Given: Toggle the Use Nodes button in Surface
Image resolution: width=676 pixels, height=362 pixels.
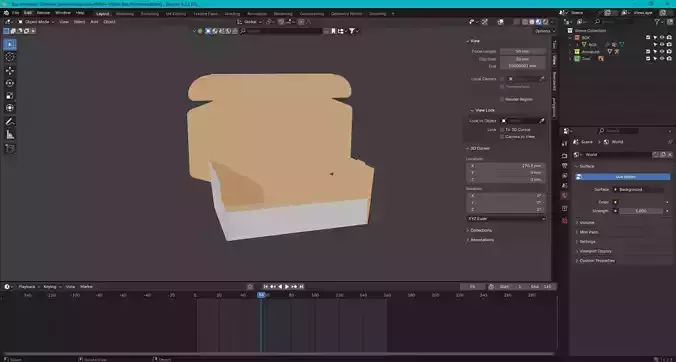Looking at the screenshot, I should coord(623,177).
